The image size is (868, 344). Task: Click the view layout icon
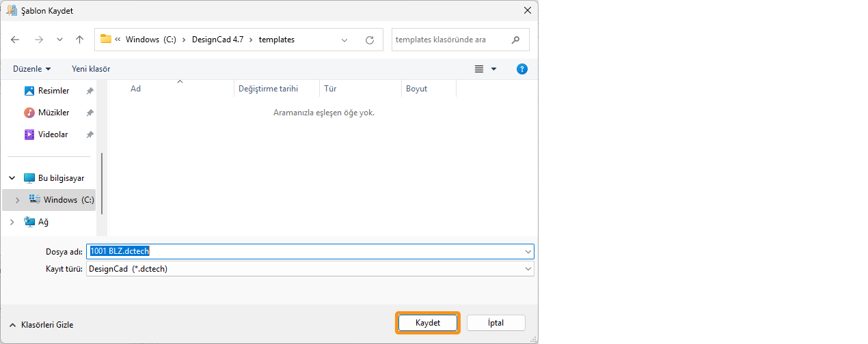pyautogui.click(x=479, y=69)
